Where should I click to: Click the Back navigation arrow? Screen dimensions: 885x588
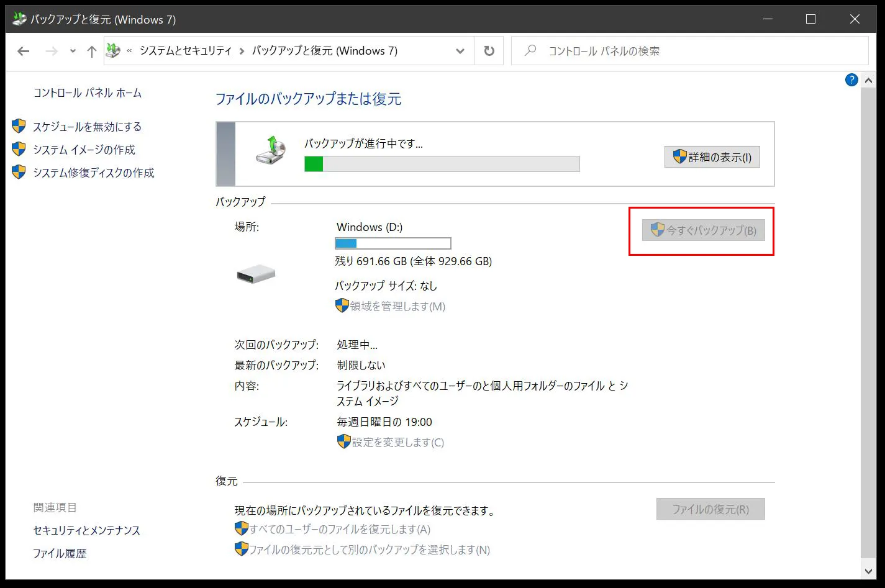coord(24,51)
